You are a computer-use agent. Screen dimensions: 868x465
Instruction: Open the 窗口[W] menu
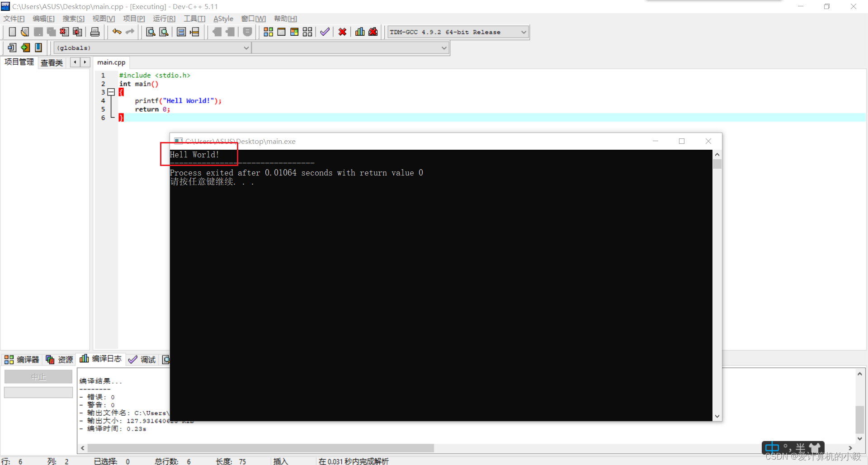pos(253,19)
